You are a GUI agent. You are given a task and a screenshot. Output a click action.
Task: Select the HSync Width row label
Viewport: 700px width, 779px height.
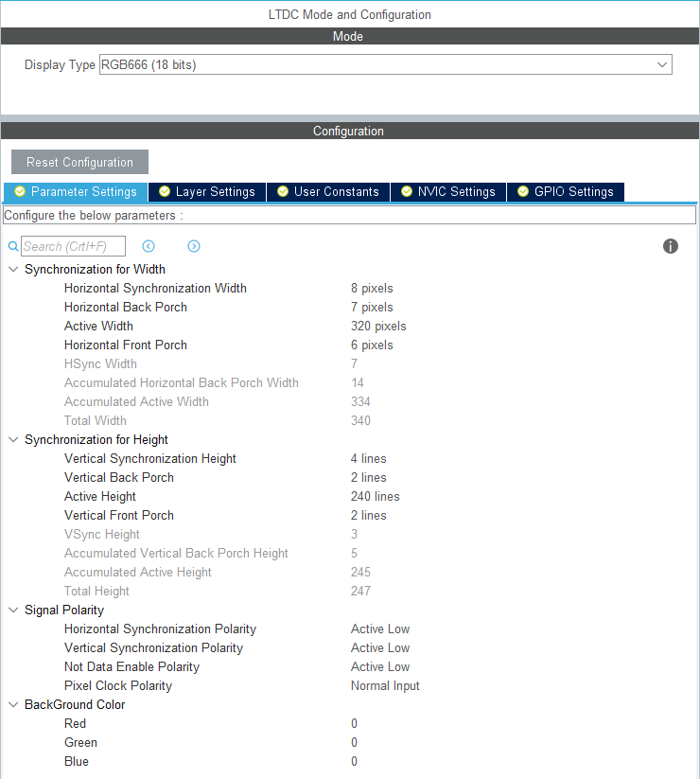(100, 363)
